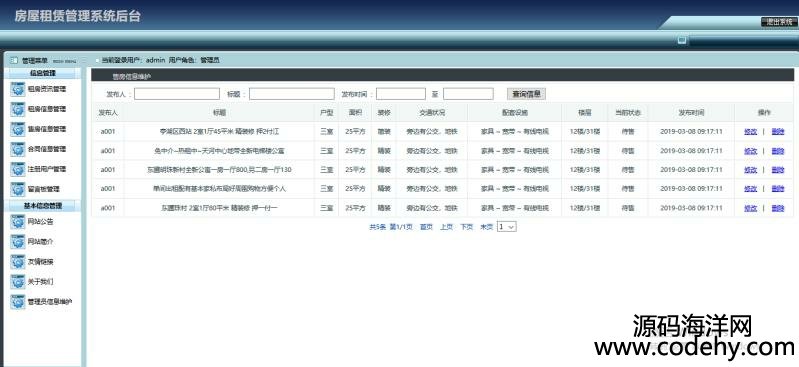Click the 退出系统 logout button
The height and width of the screenshot is (367, 799).
(x=778, y=22)
